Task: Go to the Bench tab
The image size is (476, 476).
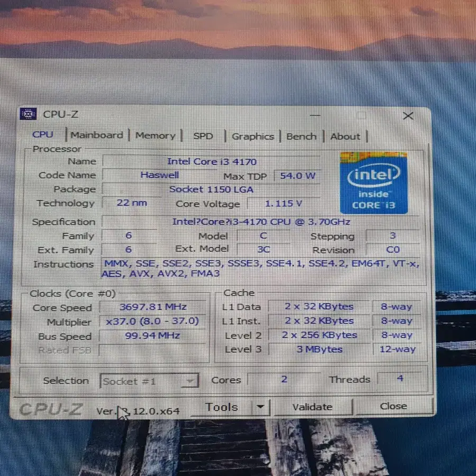Action: coord(301,136)
